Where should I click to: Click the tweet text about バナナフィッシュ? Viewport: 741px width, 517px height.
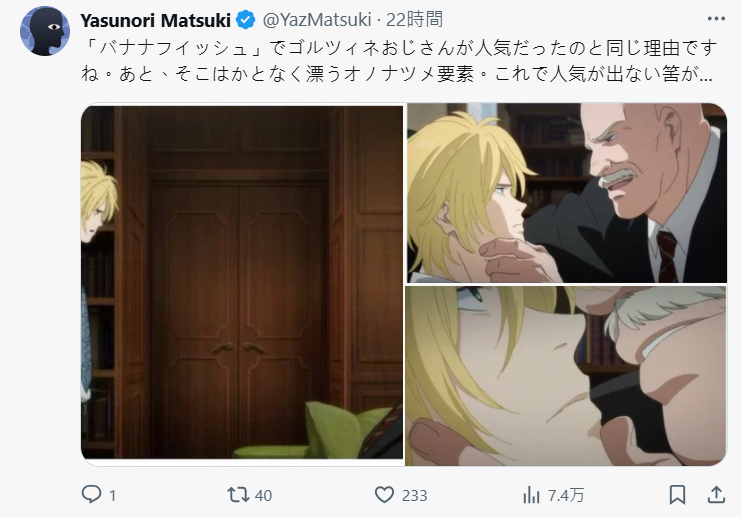point(399,61)
